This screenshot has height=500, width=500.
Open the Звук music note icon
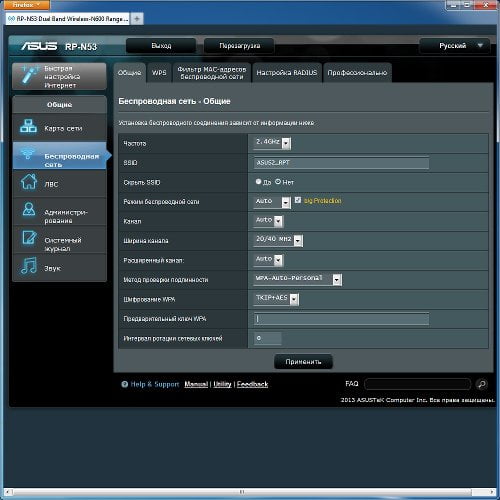click(29, 266)
